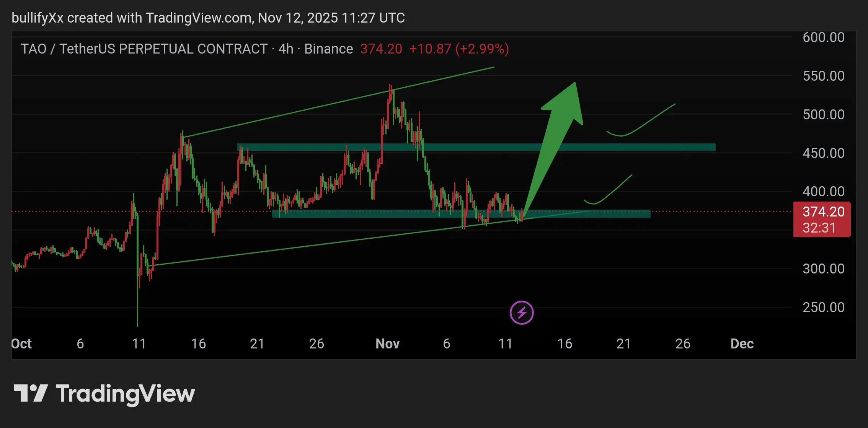Click the 600.00 price axis label
868x428 pixels.
(x=823, y=37)
